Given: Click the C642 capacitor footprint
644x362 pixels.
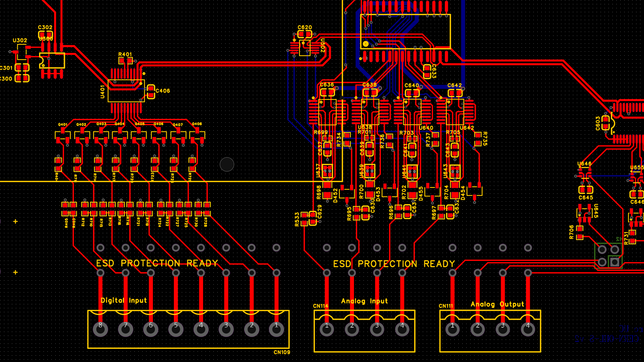Looking at the screenshot, I should click(455, 93).
